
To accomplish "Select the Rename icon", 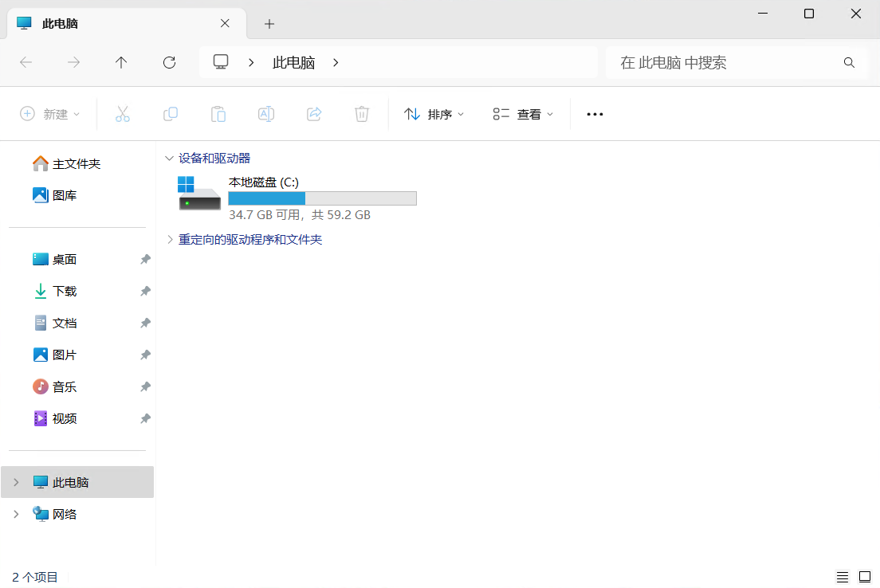I will (266, 114).
